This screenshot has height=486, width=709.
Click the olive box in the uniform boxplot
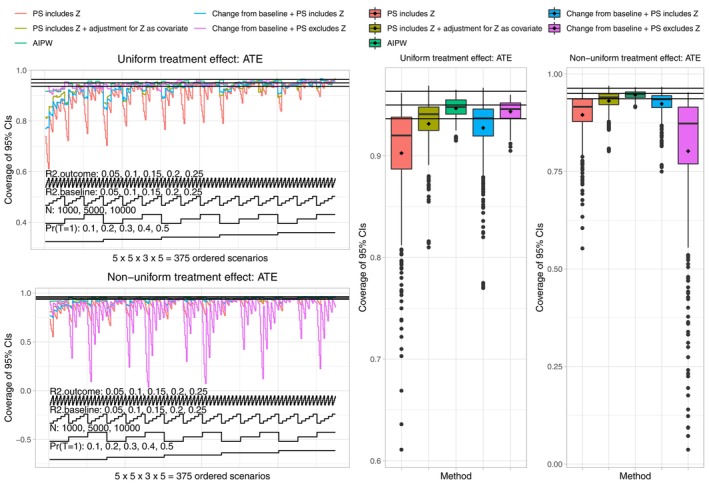(429, 119)
